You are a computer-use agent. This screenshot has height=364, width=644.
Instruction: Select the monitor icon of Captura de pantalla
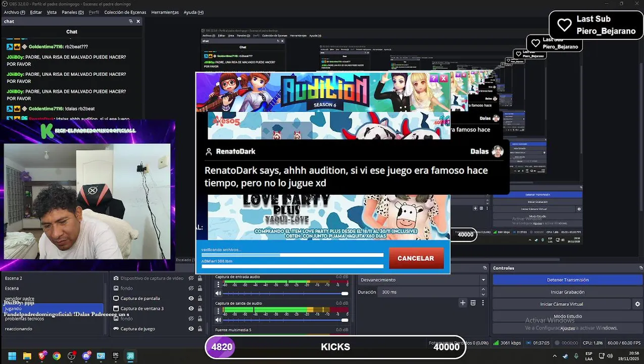coord(116,298)
